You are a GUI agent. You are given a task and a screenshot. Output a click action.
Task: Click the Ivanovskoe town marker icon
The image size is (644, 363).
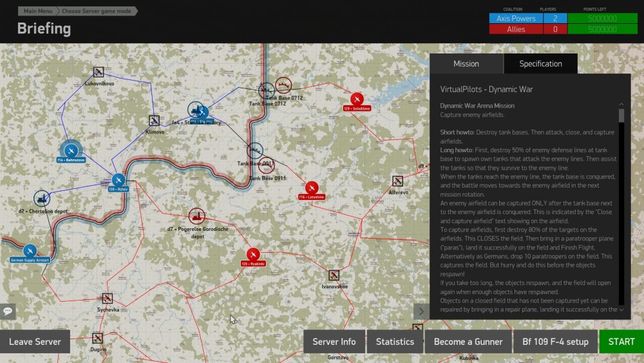click(x=334, y=275)
